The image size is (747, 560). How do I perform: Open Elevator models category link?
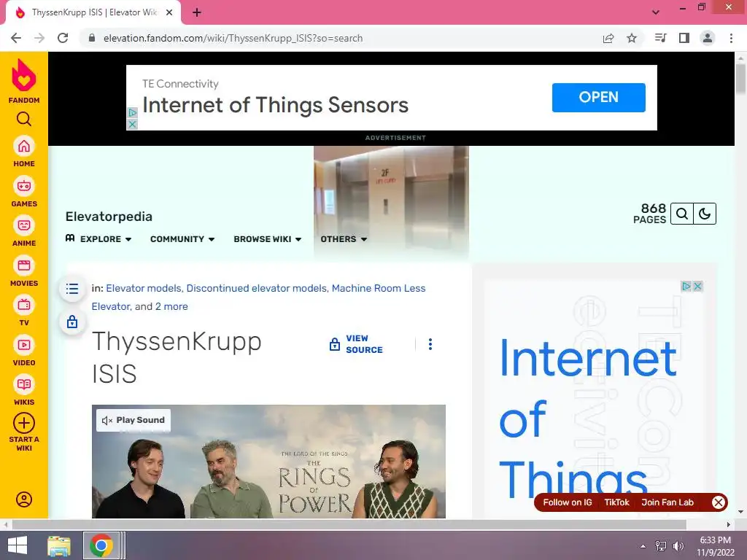(x=144, y=288)
